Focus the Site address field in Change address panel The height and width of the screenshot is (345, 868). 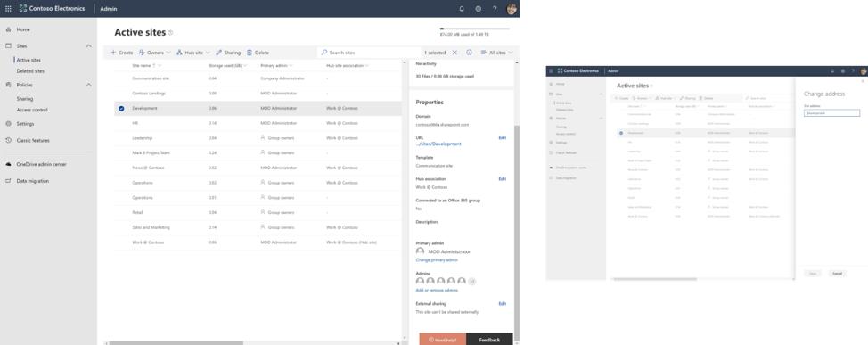[x=831, y=113]
